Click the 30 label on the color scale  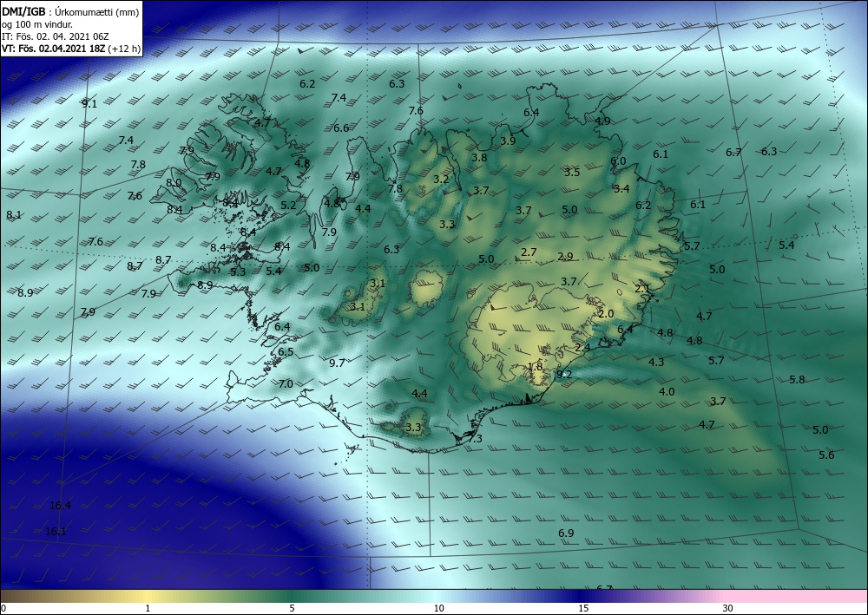(x=727, y=608)
